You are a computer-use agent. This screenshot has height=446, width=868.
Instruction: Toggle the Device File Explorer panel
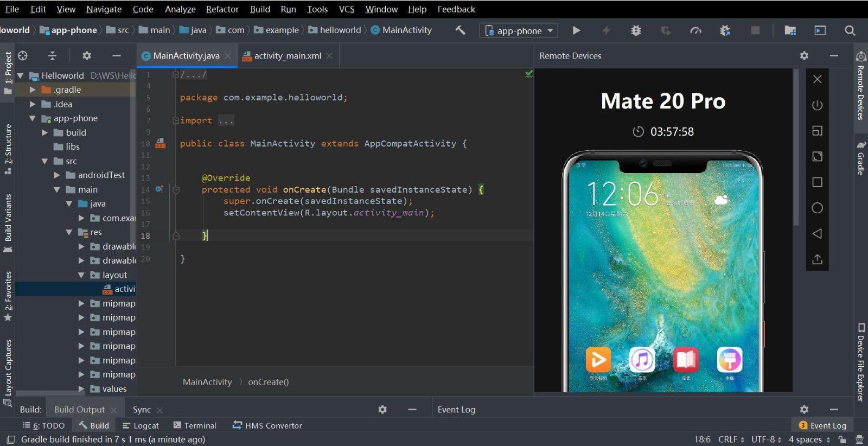point(860,362)
